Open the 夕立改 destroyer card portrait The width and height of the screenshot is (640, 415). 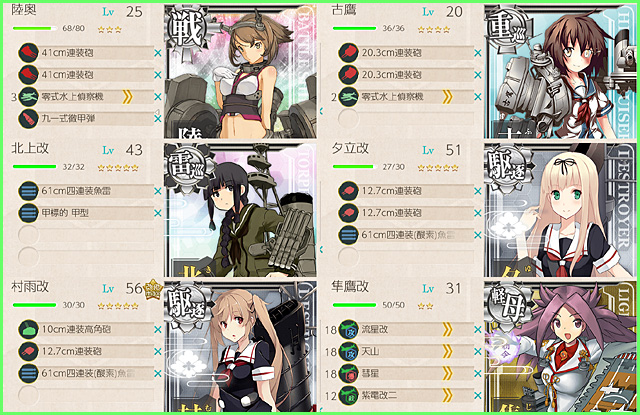point(560,210)
